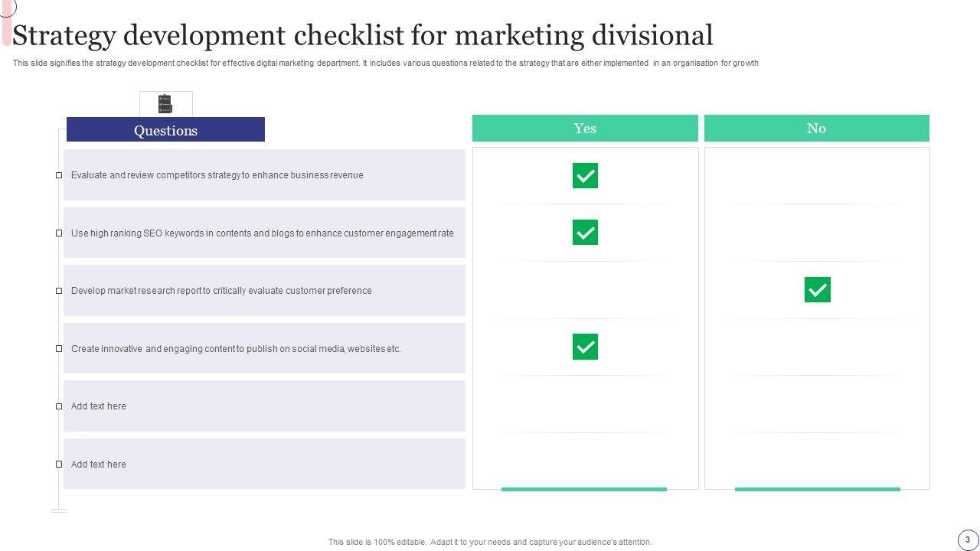
Task: Click bullet square beside market research question
Action: tap(59, 291)
